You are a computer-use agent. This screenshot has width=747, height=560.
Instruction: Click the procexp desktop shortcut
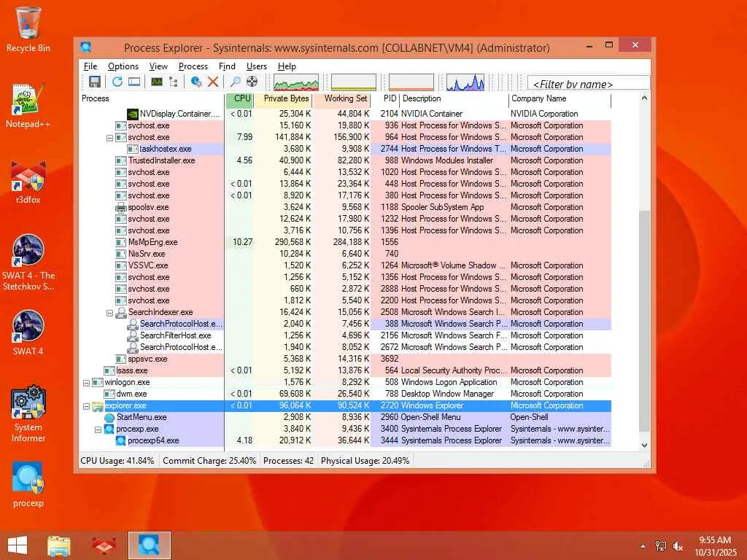pos(28,484)
